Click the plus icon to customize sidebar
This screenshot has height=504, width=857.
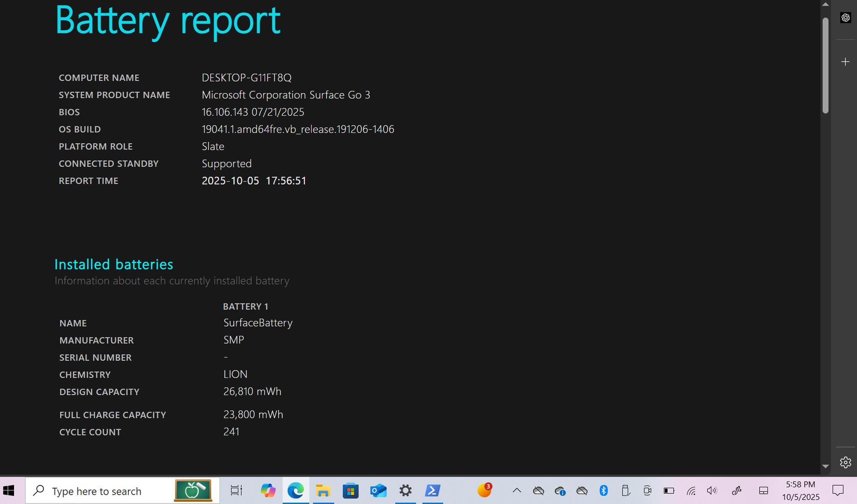tap(845, 62)
